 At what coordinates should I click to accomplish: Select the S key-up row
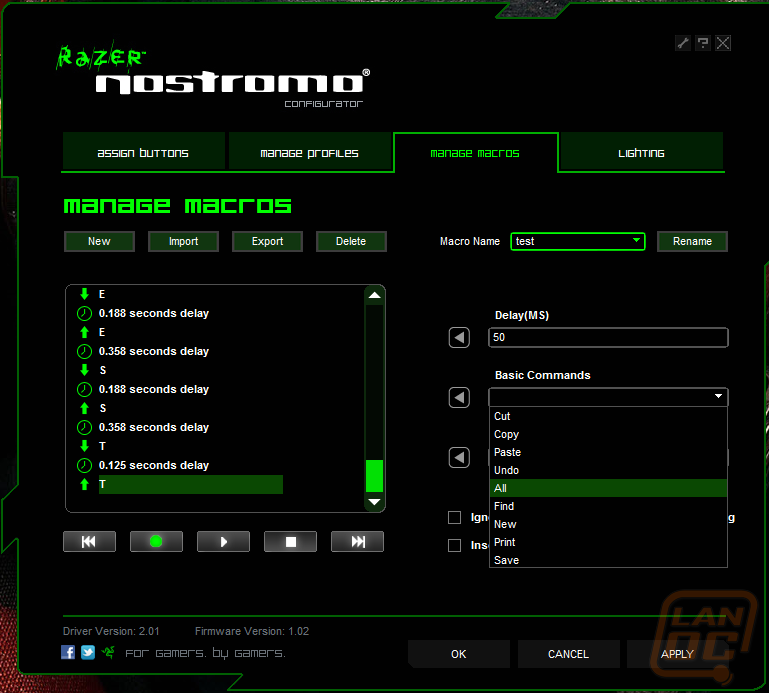[x=180, y=408]
